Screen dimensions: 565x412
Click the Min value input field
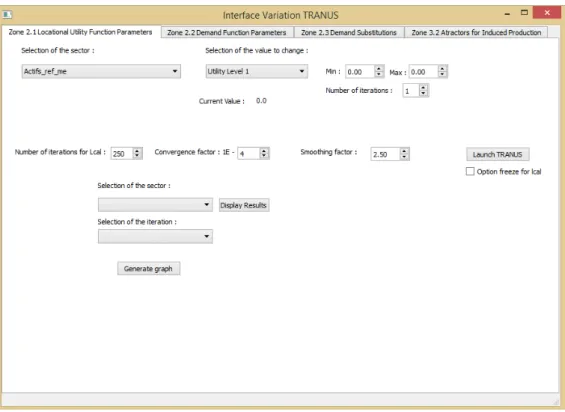click(360, 72)
